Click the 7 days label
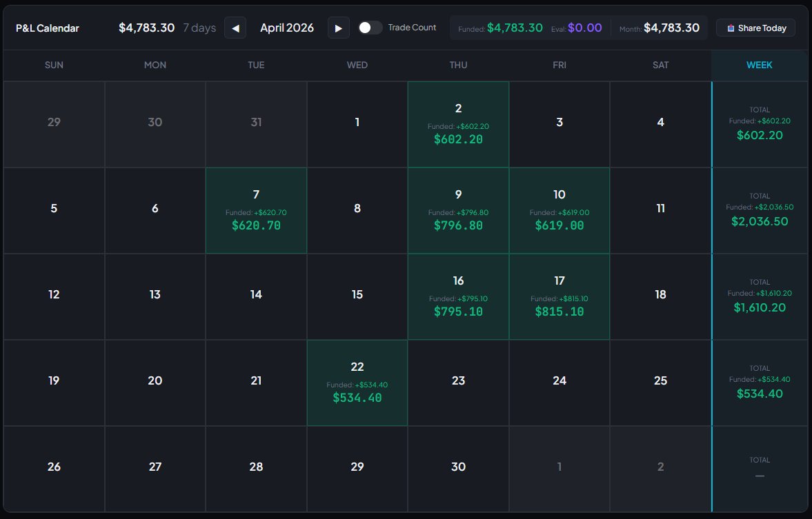 [199, 28]
